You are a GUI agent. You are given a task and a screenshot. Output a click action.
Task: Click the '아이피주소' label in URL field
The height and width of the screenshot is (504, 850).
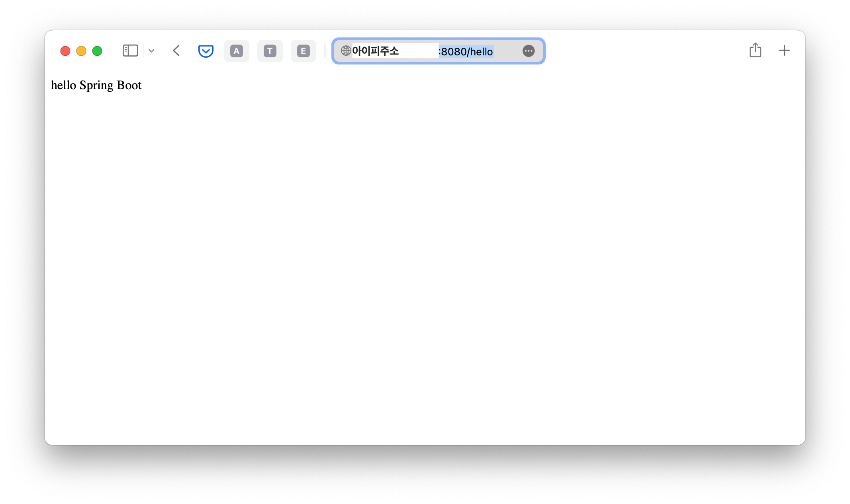click(375, 51)
